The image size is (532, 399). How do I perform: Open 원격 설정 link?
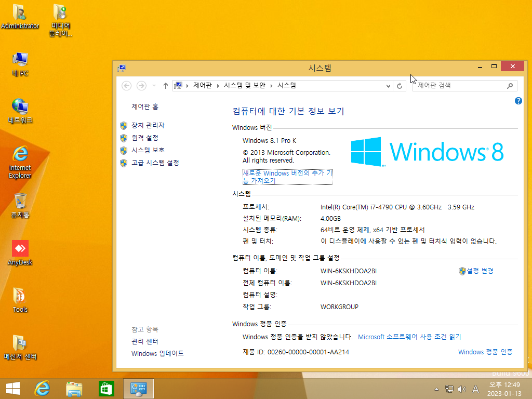tap(145, 138)
